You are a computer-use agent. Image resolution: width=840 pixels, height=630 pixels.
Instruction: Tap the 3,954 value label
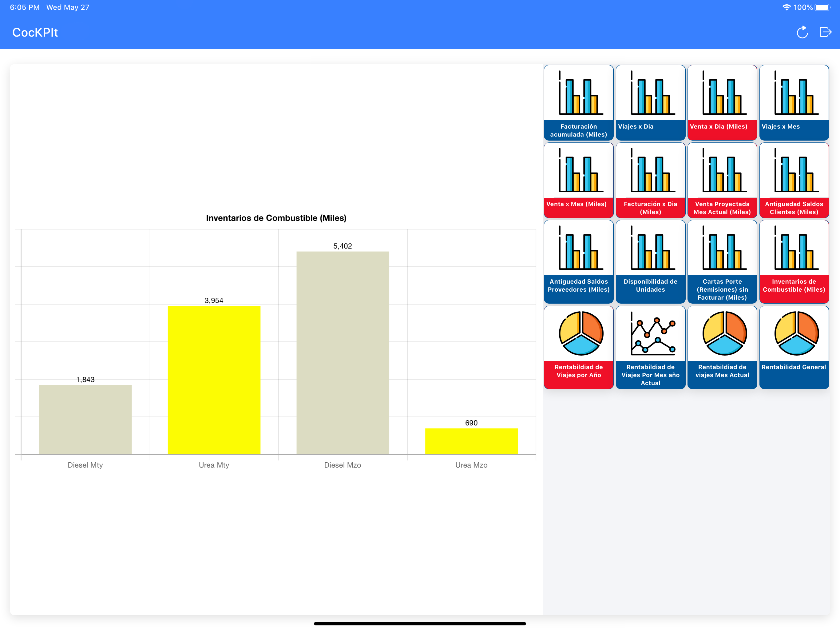click(x=214, y=300)
